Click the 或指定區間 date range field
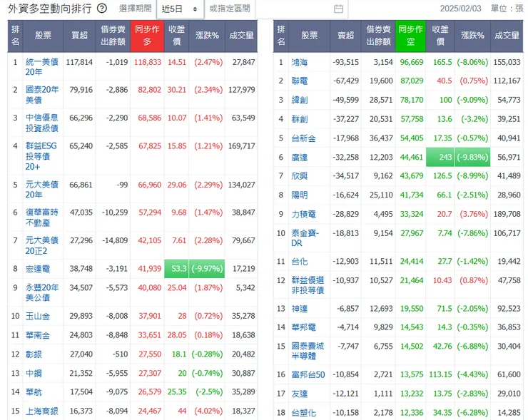This screenshot has width=528, height=420. [301, 9]
